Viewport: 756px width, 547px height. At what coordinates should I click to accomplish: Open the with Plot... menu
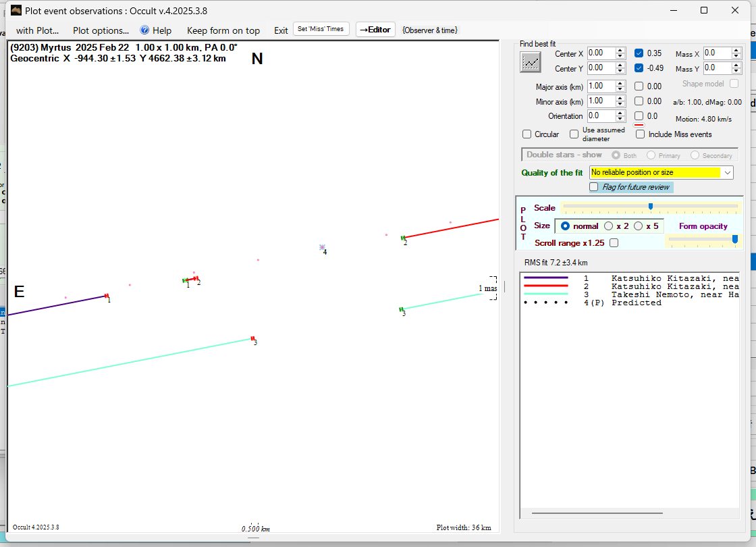pos(37,30)
